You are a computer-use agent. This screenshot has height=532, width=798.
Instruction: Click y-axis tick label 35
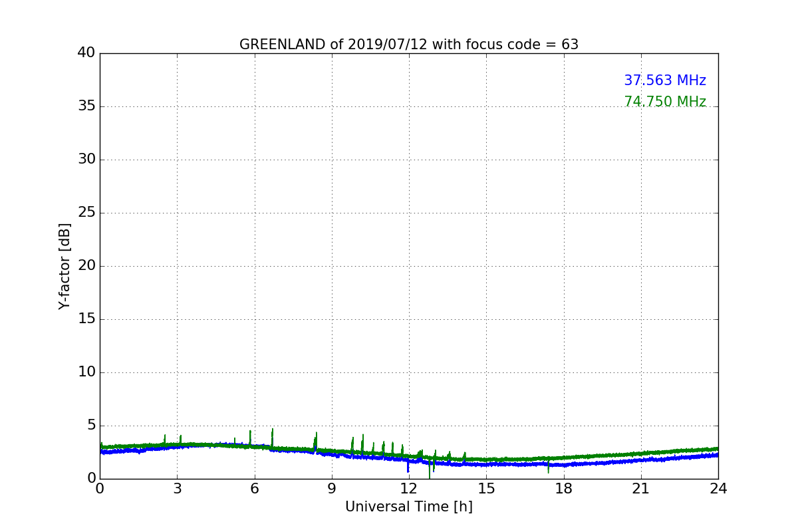click(86, 106)
